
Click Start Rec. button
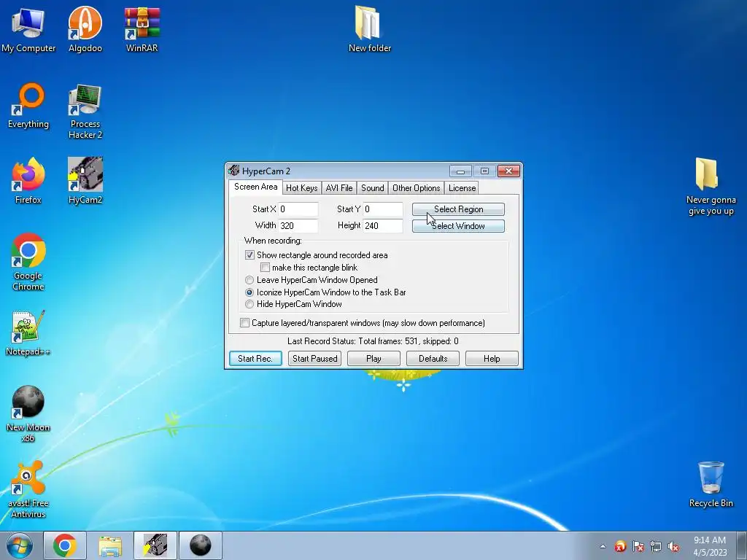tap(255, 359)
